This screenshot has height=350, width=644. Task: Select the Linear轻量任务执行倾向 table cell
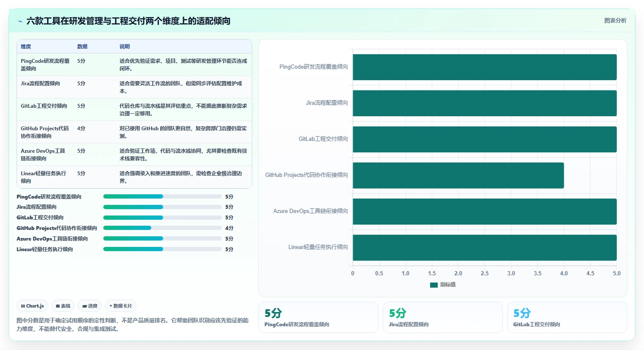click(45, 177)
